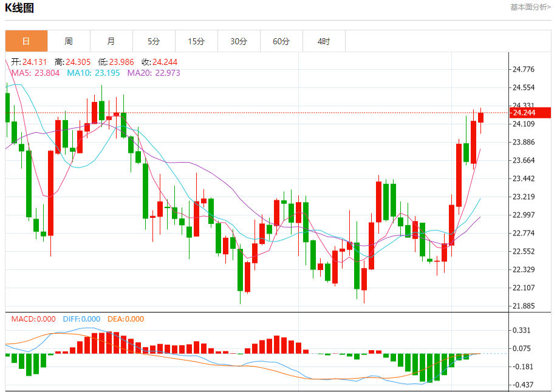The image size is (557, 392).
Task: Click the -0.181 MACD axis label
Action: pos(522,367)
